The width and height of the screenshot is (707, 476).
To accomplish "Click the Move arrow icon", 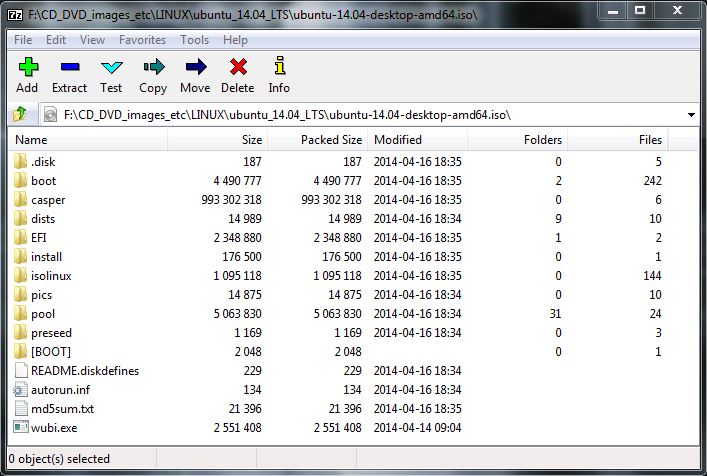I will (196, 67).
